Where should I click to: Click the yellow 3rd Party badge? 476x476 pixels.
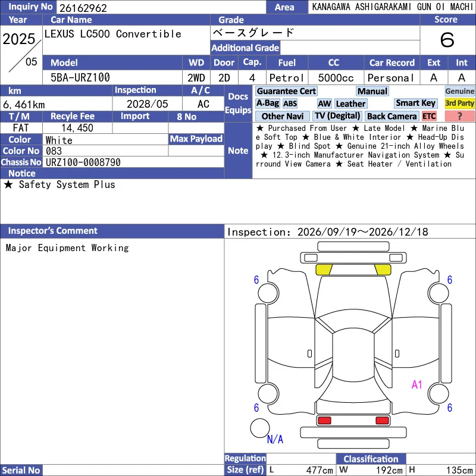(x=459, y=103)
